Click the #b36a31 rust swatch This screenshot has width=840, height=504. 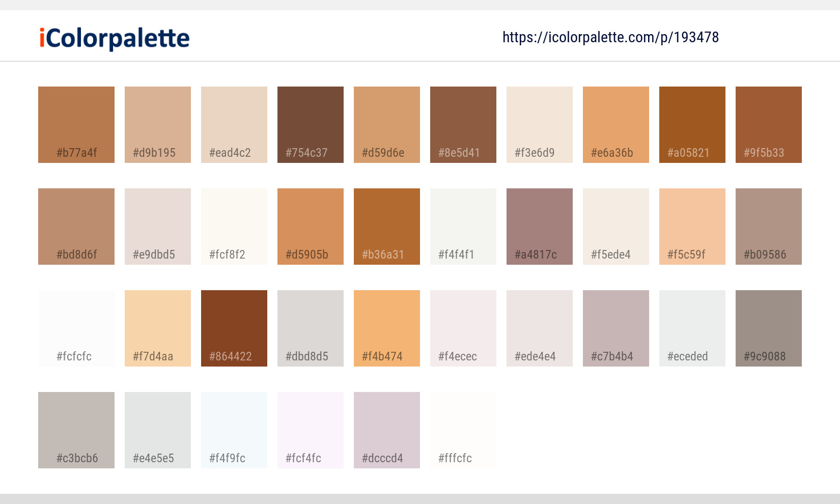pyautogui.click(x=386, y=226)
